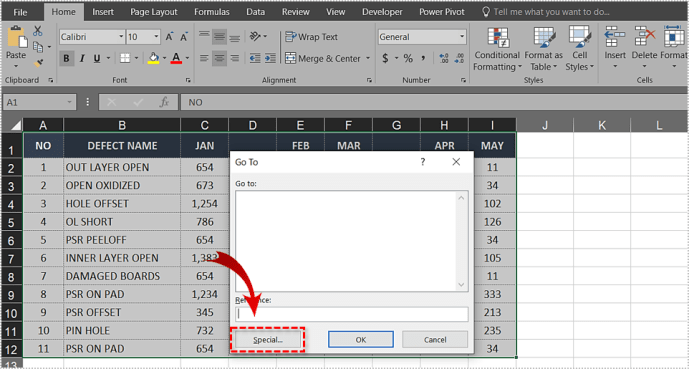Open the Merge & Center dropdown arrow
Image resolution: width=689 pixels, height=369 pixels.
pos(368,58)
